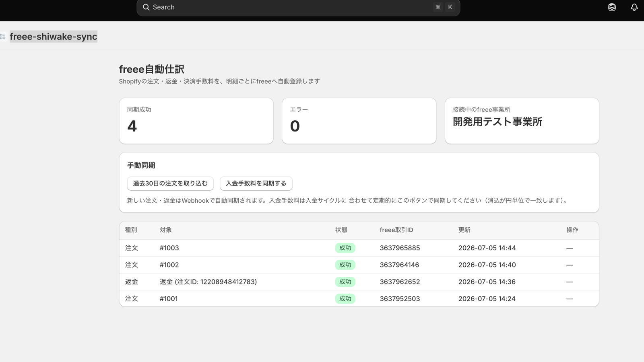This screenshot has width=644, height=362.
Task: Open the notifications bell
Action: (634, 7)
